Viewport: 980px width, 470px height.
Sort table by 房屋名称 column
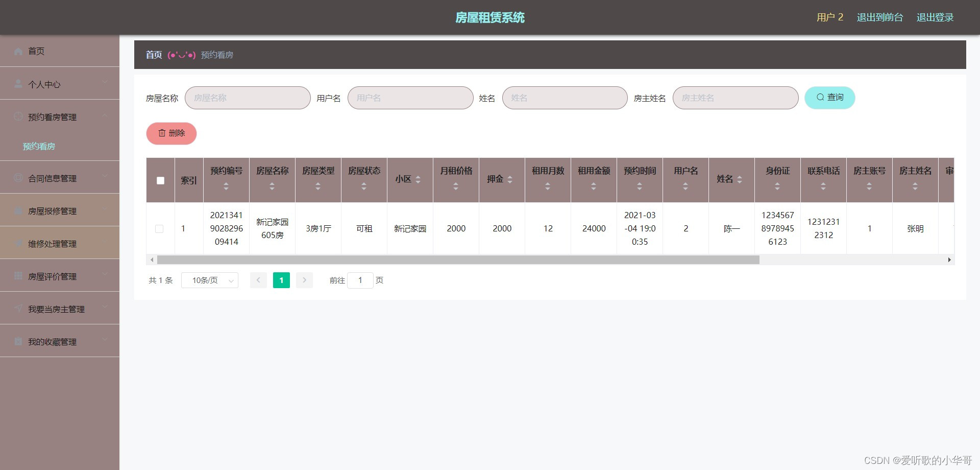pos(272,186)
